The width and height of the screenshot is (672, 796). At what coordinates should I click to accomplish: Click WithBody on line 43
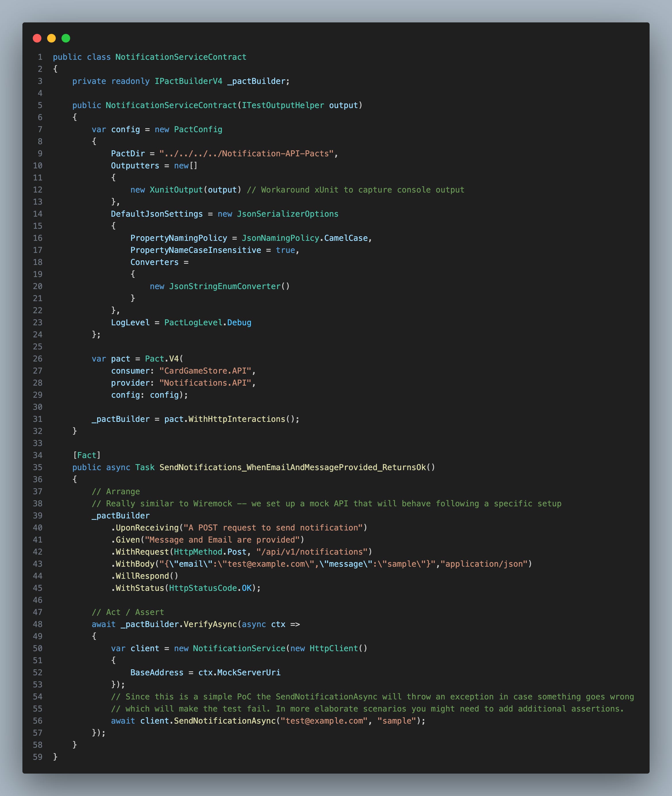tap(135, 564)
